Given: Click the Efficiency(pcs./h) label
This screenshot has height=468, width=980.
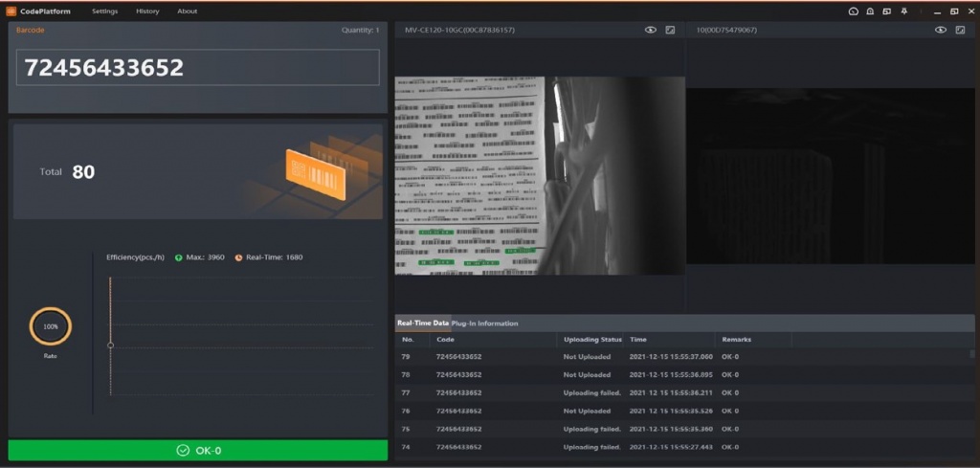Looking at the screenshot, I should coord(136,257).
